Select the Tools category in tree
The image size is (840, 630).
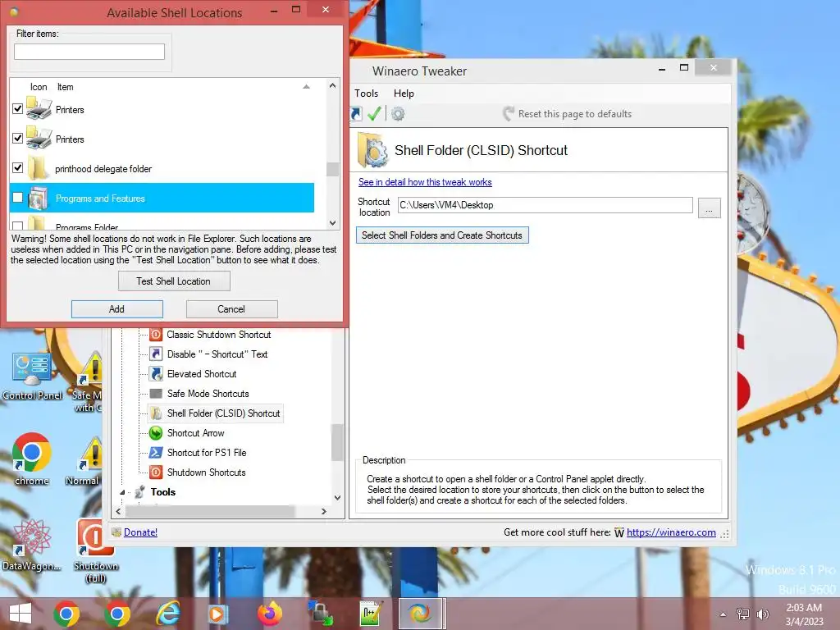pyautogui.click(x=163, y=492)
